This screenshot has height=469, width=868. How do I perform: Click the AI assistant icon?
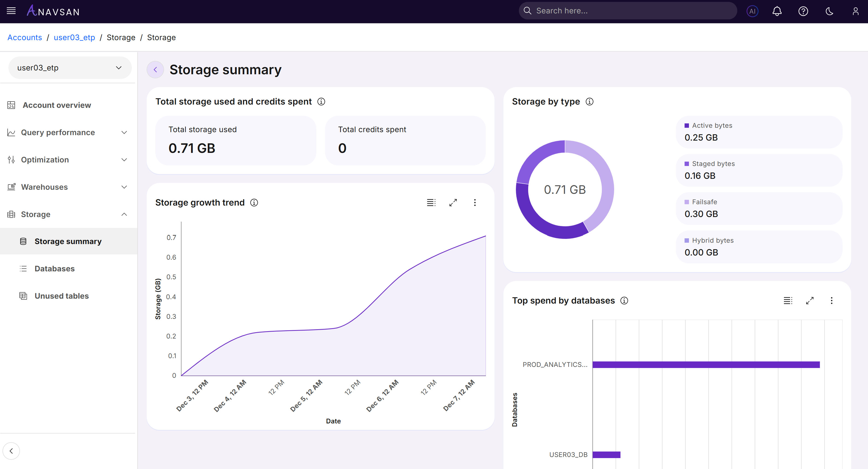point(752,11)
